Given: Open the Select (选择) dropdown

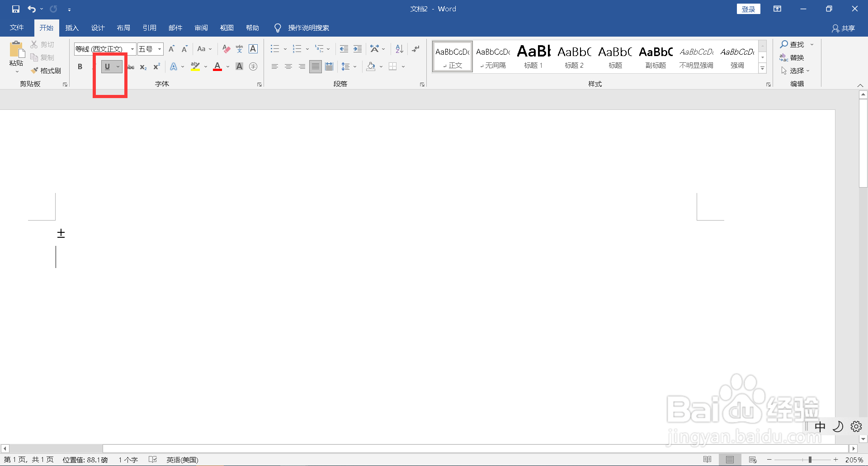Looking at the screenshot, I should coord(795,71).
